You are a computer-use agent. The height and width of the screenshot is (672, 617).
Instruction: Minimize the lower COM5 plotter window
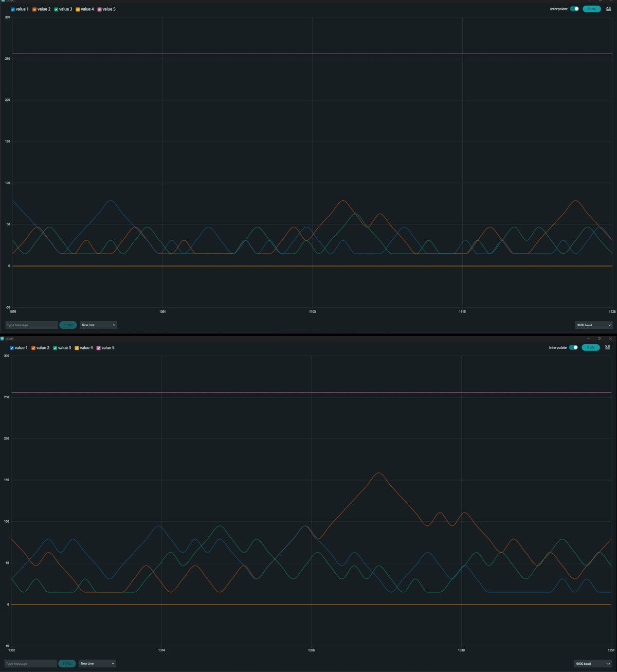click(588, 339)
